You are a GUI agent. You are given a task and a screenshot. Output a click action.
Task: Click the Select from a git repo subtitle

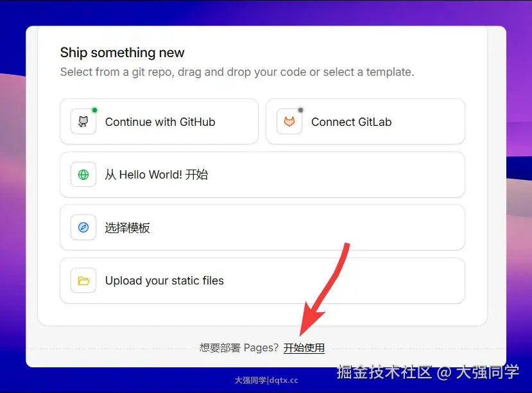[237, 72]
